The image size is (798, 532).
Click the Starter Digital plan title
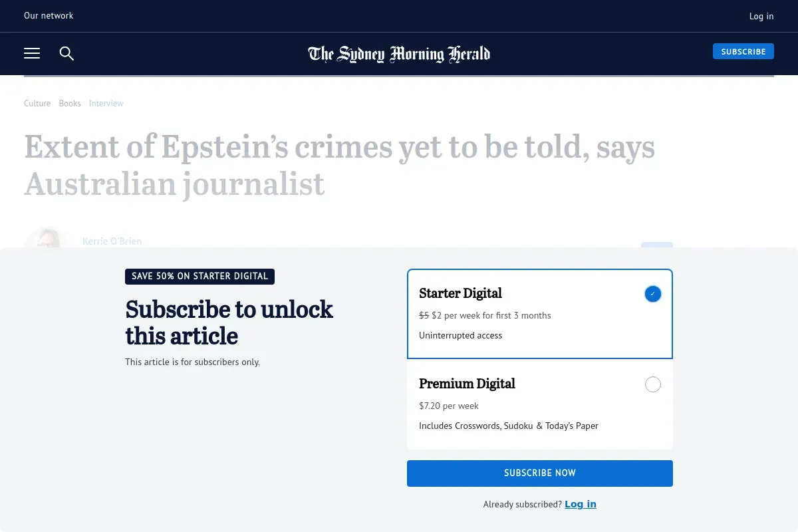(x=460, y=293)
